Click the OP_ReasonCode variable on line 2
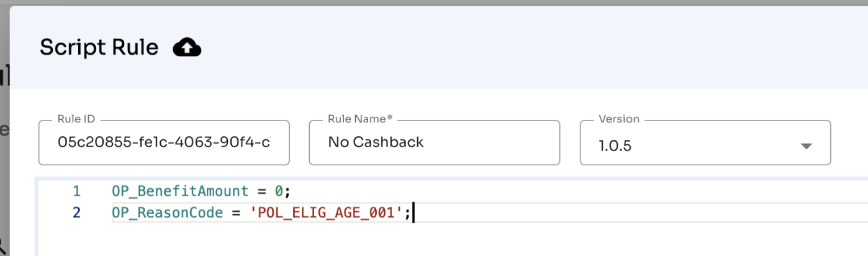This screenshot has height=256, width=868. click(x=167, y=213)
